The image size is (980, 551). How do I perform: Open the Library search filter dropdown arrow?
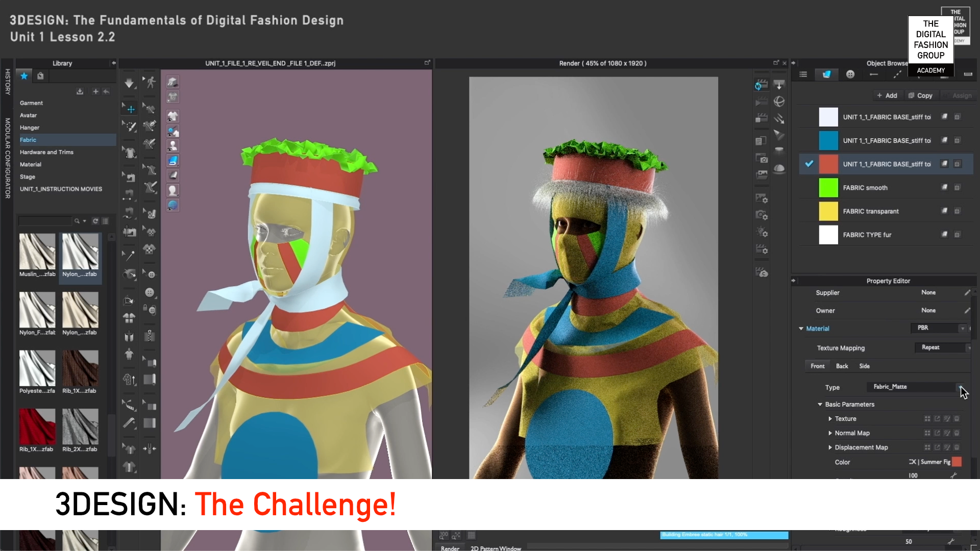[x=85, y=221]
